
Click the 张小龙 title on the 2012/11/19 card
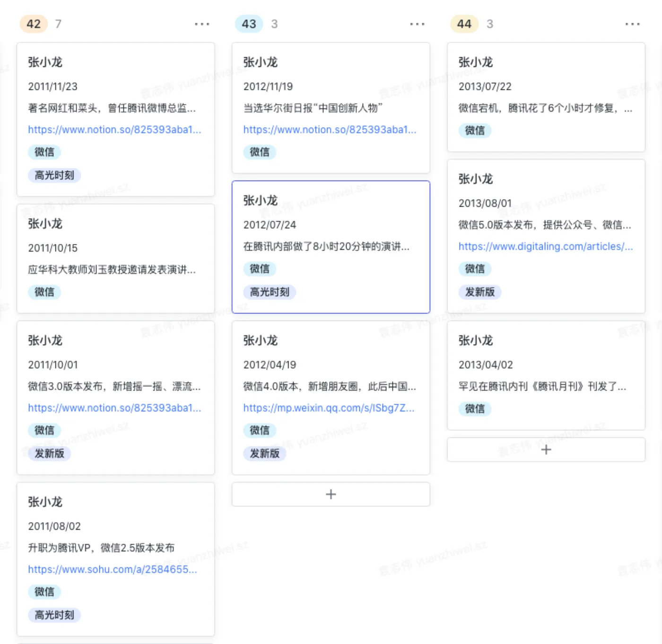[x=260, y=62]
